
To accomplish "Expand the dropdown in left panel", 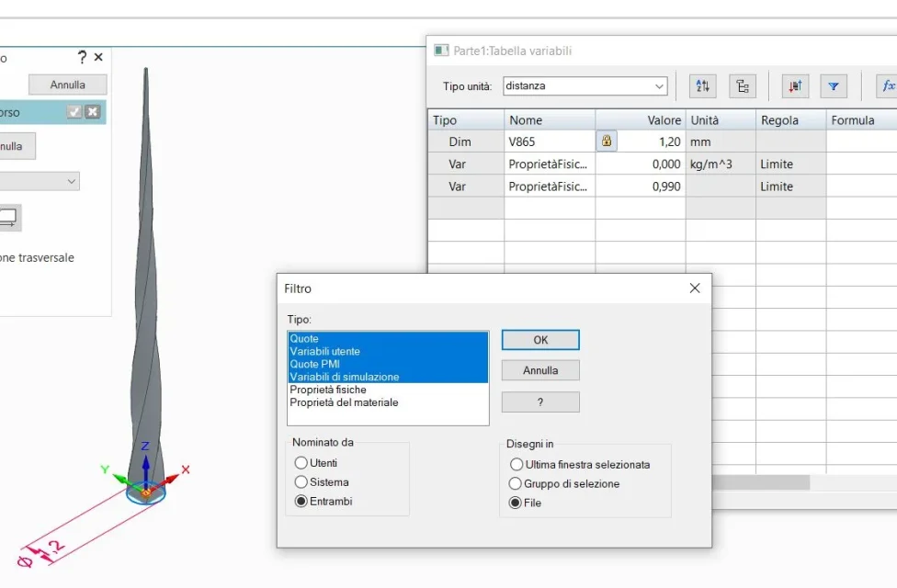I will (x=71, y=181).
